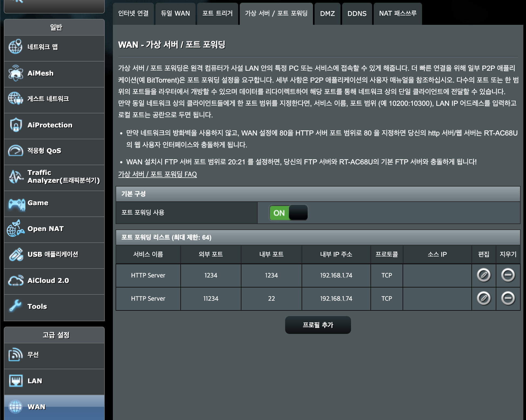Open the LAN settings menu item
526x420 pixels.
(35, 381)
